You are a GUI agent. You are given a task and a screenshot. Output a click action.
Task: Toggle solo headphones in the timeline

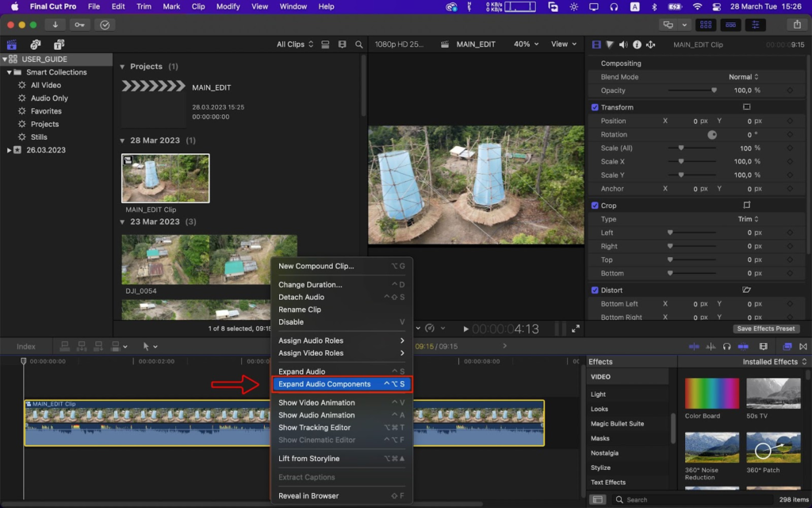[x=726, y=346]
